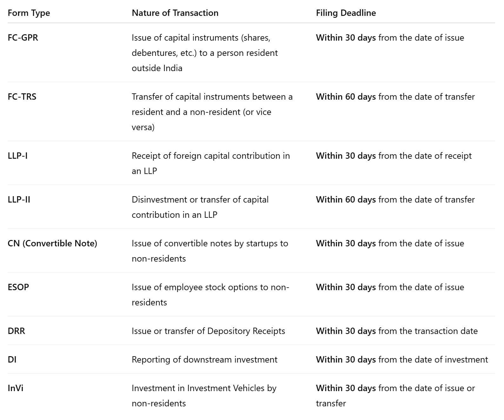Click 'Issue or transfer of Depository Receipts' text
504x420 pixels.
(x=208, y=331)
